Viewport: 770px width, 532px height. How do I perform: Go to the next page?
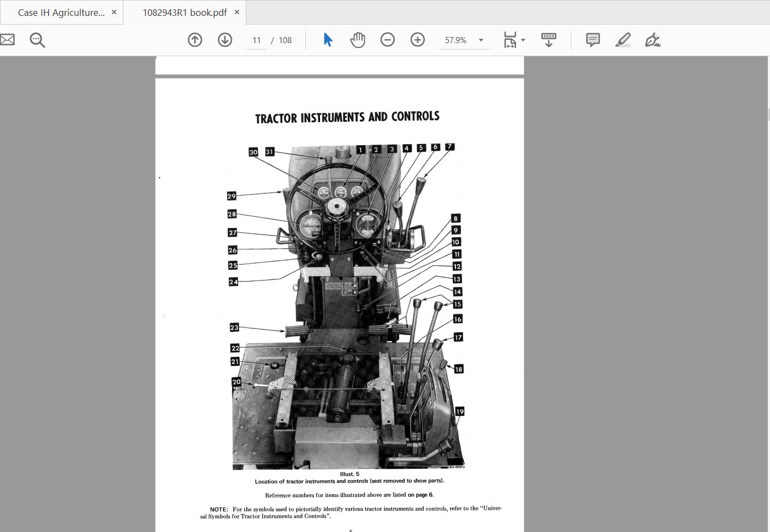(225, 40)
